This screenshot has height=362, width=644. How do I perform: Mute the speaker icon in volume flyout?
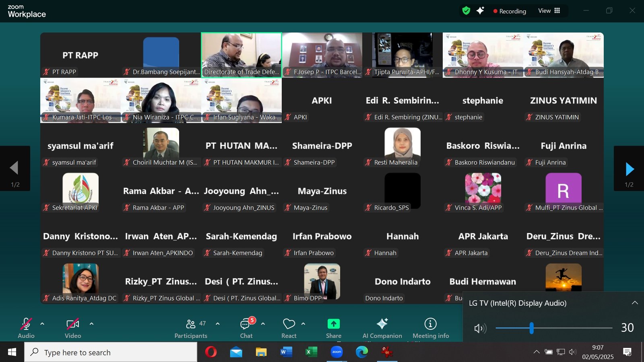pyautogui.click(x=480, y=329)
